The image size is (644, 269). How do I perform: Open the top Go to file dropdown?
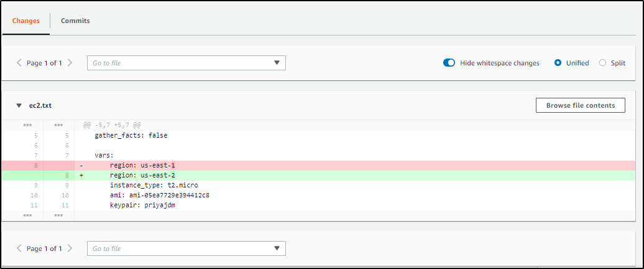coord(186,63)
